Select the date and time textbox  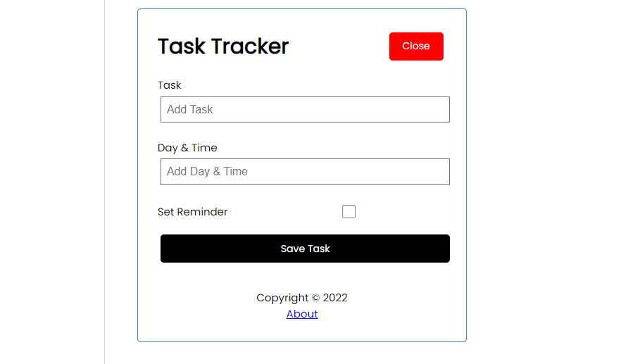tap(305, 172)
